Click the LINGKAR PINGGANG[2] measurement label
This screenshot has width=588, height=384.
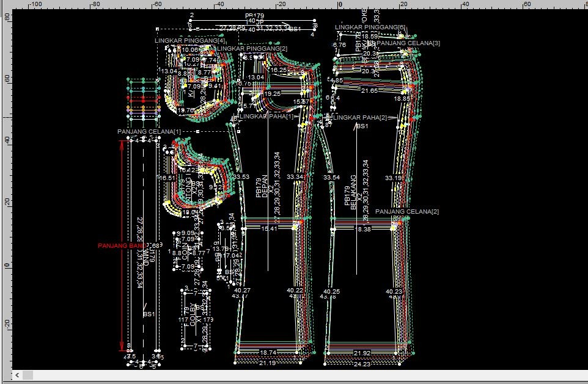click(x=252, y=48)
